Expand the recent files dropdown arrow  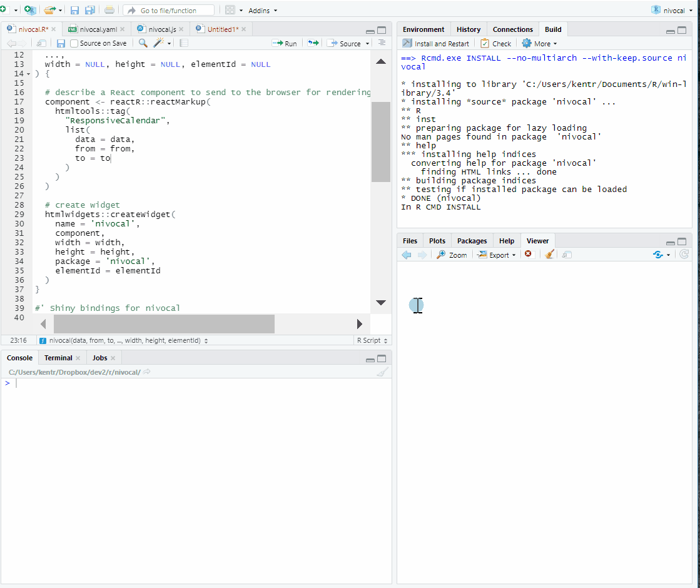coord(60,10)
